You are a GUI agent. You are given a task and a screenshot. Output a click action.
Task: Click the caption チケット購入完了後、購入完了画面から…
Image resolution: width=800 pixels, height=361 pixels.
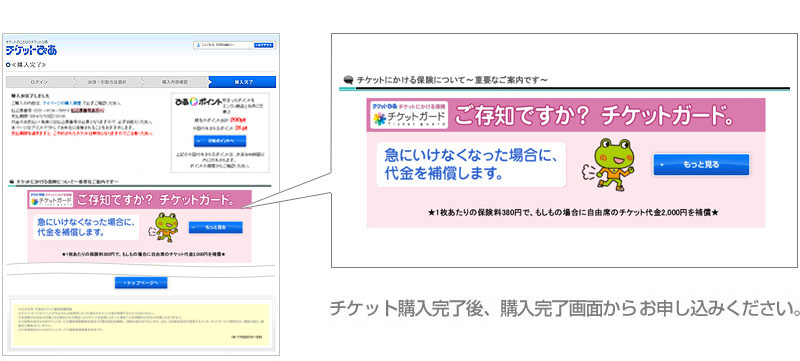point(564,309)
